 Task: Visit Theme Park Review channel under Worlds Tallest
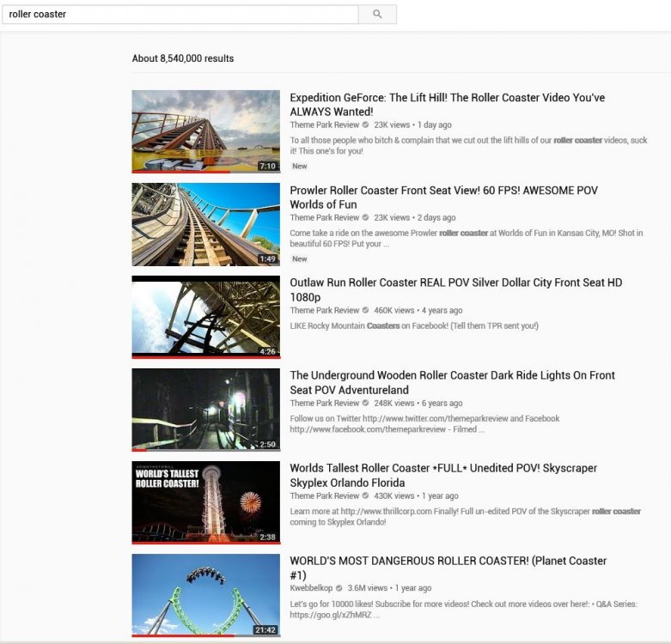click(325, 496)
